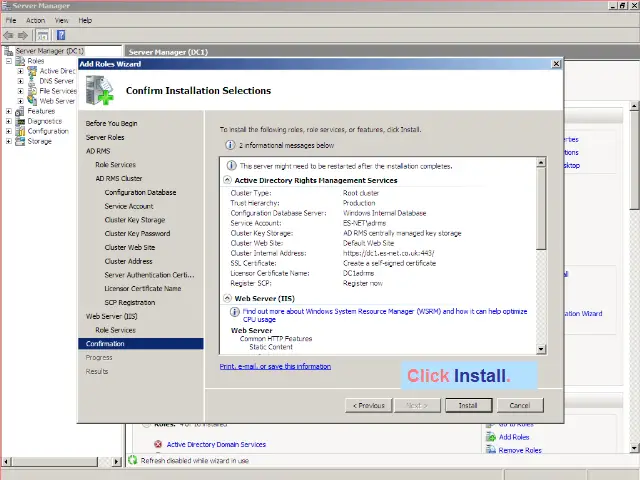Expand the Configuration tree node
The height and width of the screenshot is (480, 640).
coord(9,131)
